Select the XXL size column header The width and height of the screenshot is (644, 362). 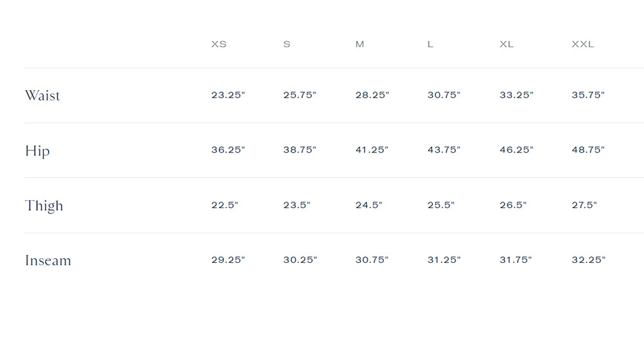[x=582, y=44]
